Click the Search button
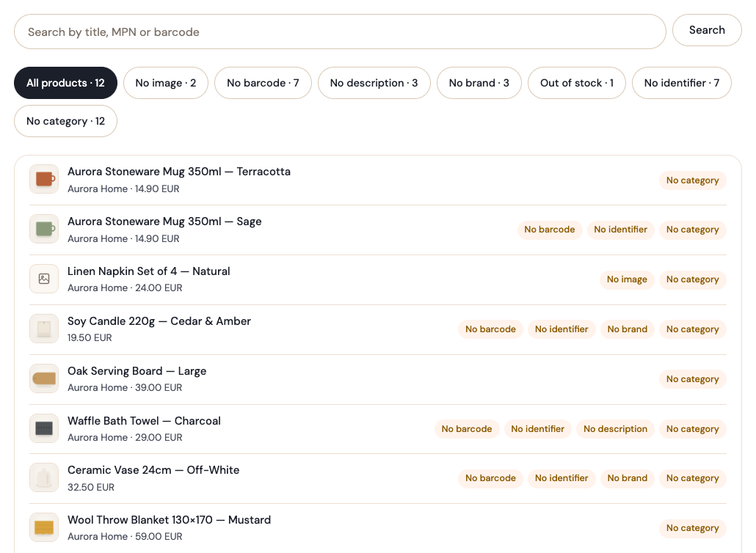The image size is (756, 553). 707,30
